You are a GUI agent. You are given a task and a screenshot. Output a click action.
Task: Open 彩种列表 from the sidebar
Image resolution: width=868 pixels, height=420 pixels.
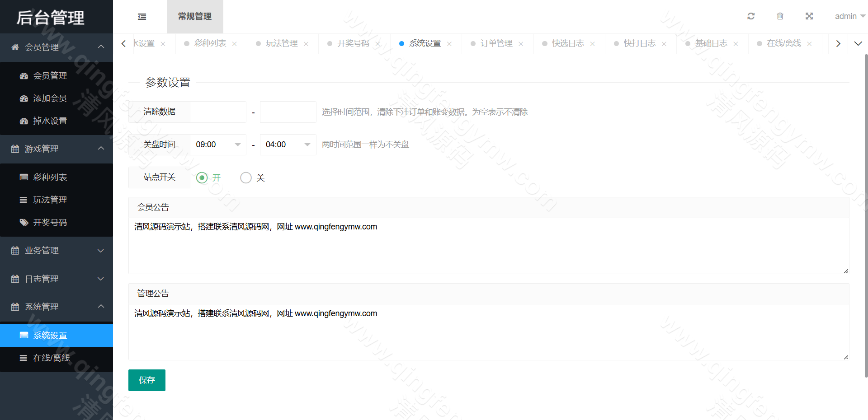coord(50,177)
